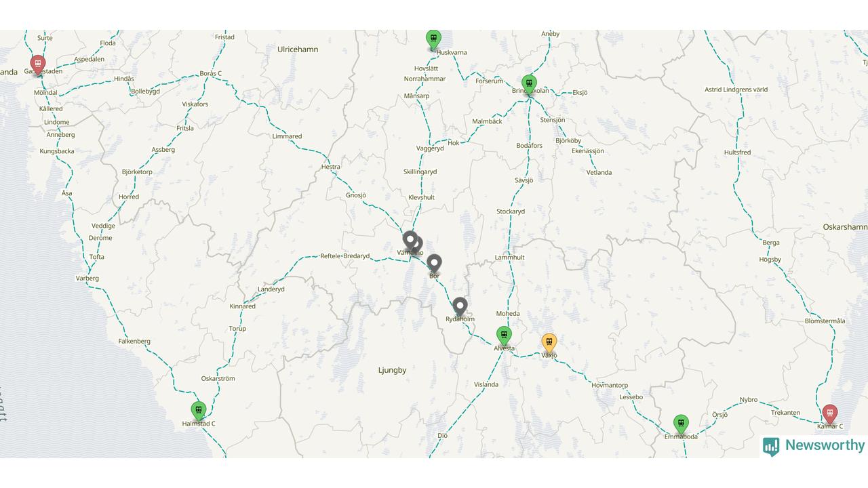Click the red train marker at Kalmar C
The width and height of the screenshot is (868, 488).
829,414
